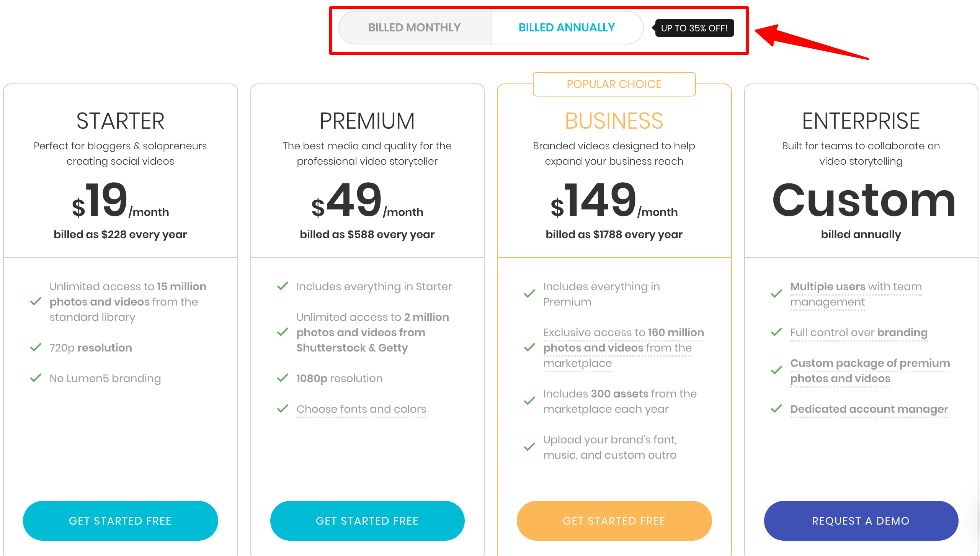The width and height of the screenshot is (980, 556).
Task: Click Get Started Free under Starter plan
Action: coord(120,521)
